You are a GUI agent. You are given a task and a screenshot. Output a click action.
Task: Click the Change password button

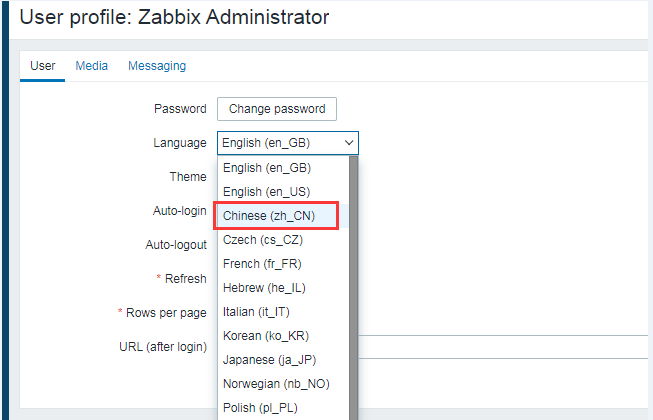(x=277, y=109)
